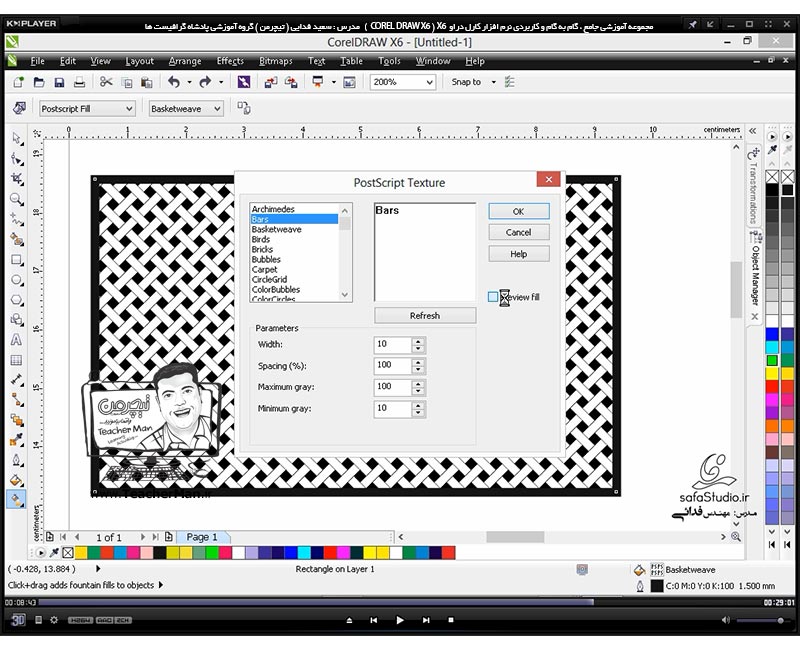Click the Export icon

[x=291, y=82]
